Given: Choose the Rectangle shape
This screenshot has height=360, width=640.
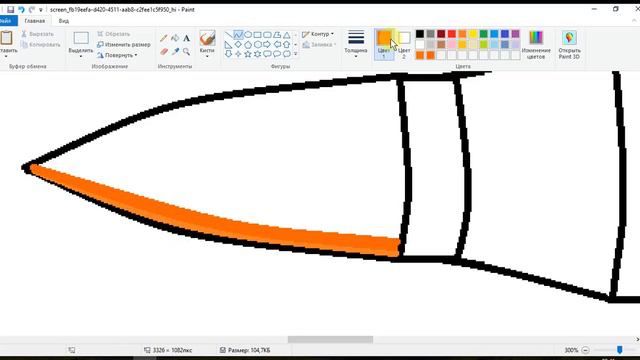Looking at the screenshot, I should click(x=258, y=35).
